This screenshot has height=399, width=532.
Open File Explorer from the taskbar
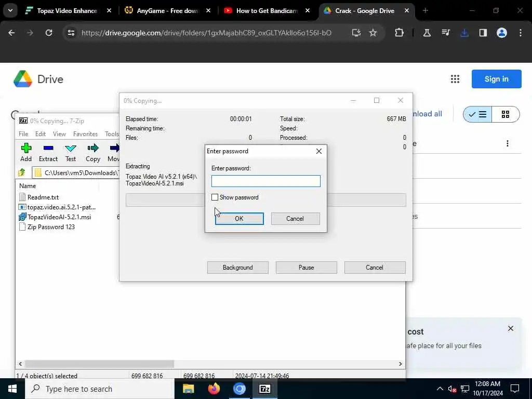point(188,389)
